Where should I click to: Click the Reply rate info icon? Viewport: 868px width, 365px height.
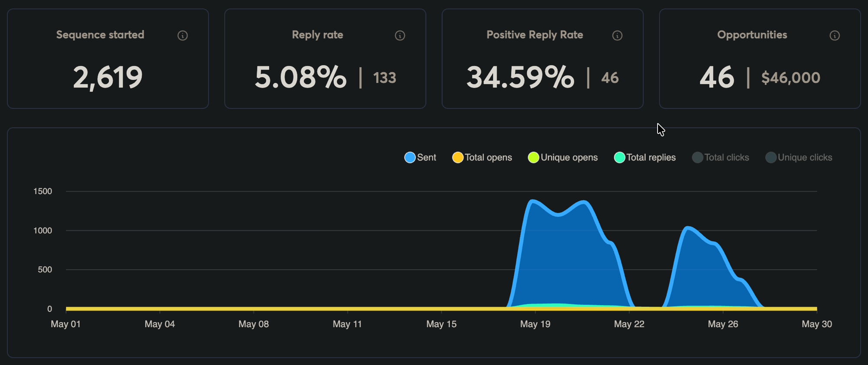pyautogui.click(x=400, y=36)
